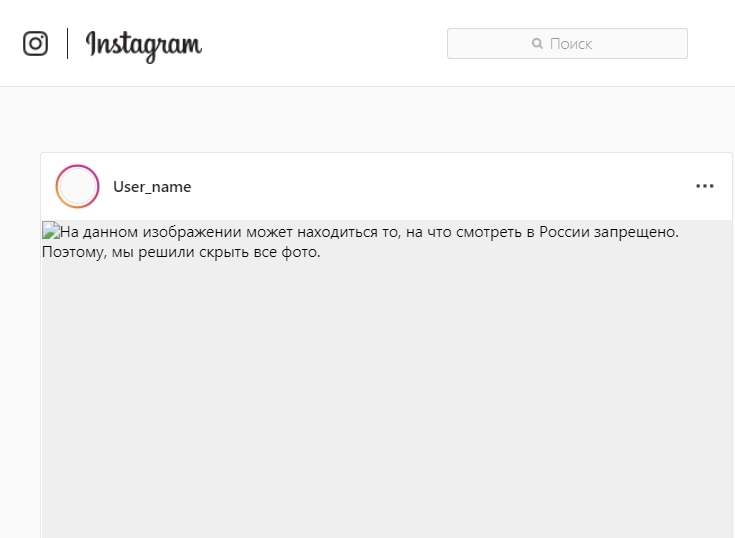The image size is (735, 538).
Task: Open the three-dot post options menu
Action: point(705,187)
